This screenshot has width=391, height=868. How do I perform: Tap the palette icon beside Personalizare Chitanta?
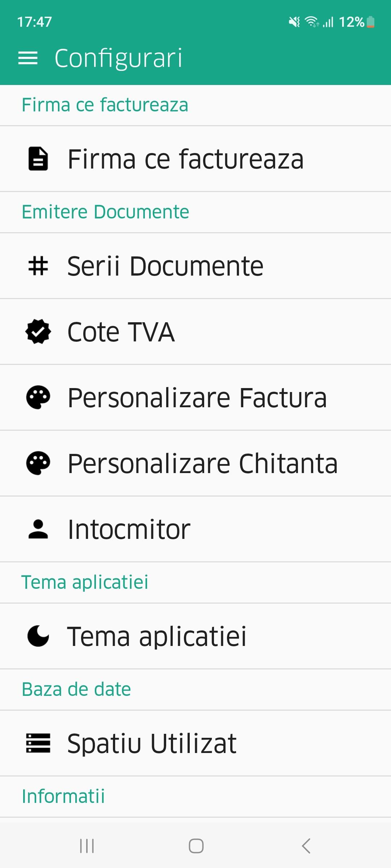click(x=38, y=463)
